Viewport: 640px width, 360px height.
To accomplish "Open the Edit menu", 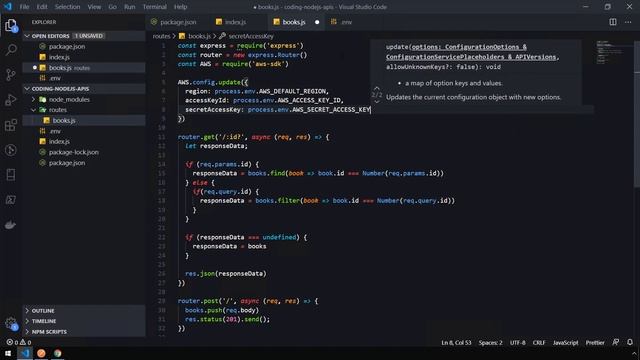I will pos(42,7).
